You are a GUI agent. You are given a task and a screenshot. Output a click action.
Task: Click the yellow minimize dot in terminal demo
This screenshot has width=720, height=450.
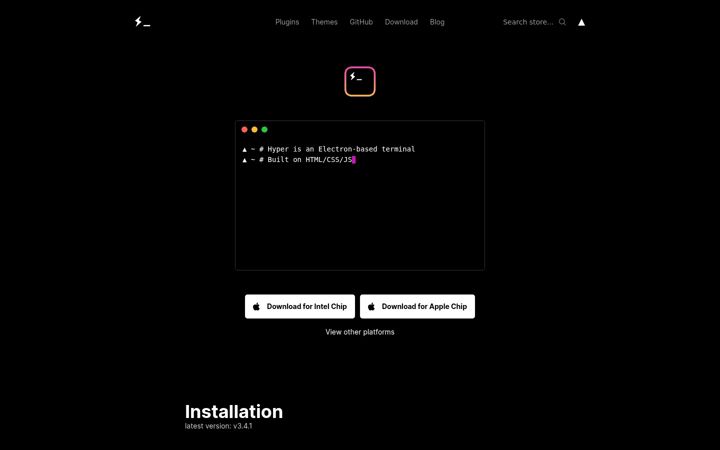254,129
